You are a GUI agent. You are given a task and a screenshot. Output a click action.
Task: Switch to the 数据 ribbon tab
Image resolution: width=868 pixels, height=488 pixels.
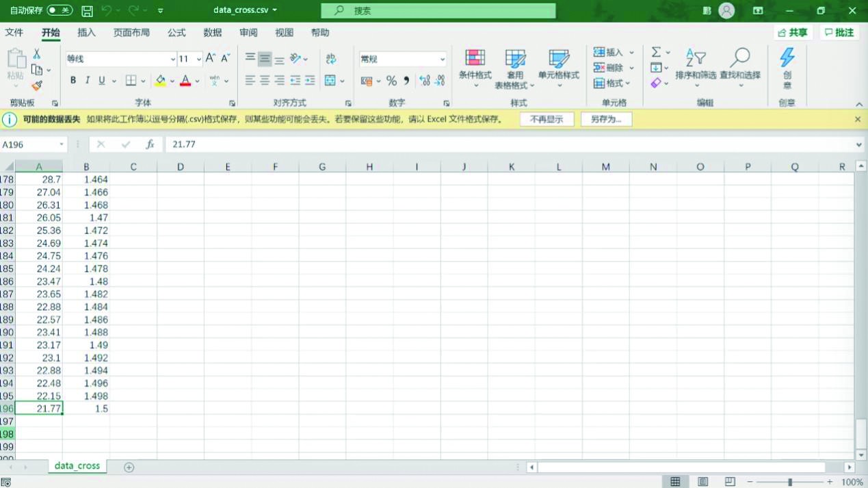point(213,33)
